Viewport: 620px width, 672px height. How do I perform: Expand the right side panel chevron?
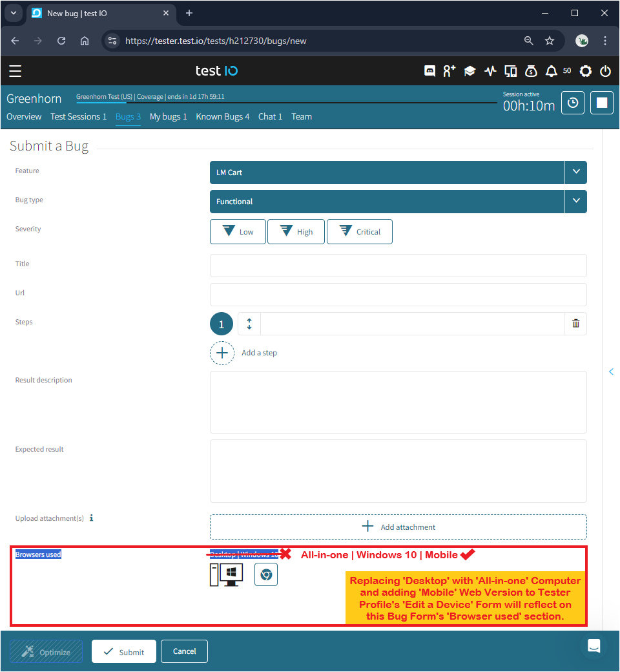click(611, 372)
